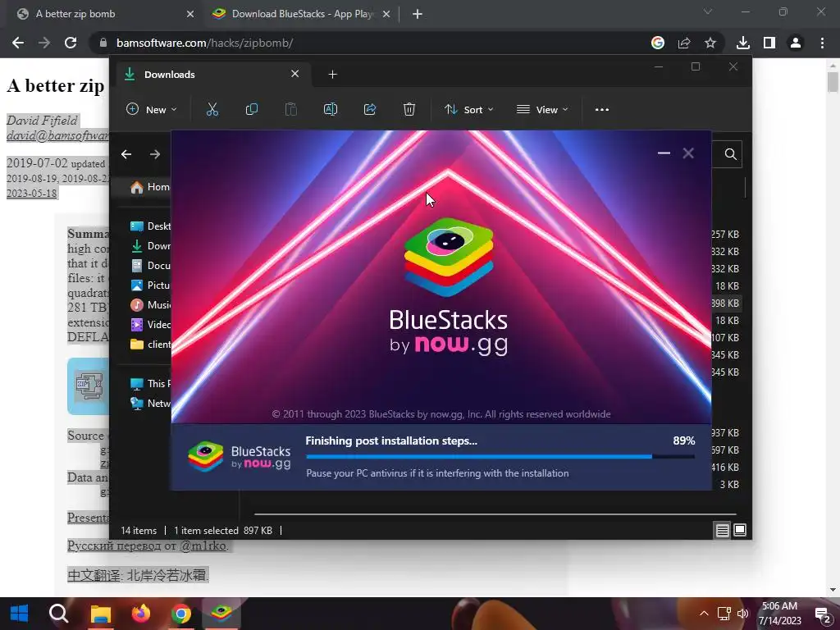Screen dimensions: 840x630
Task: Open the New dropdown in File Explorer
Action: click(151, 109)
